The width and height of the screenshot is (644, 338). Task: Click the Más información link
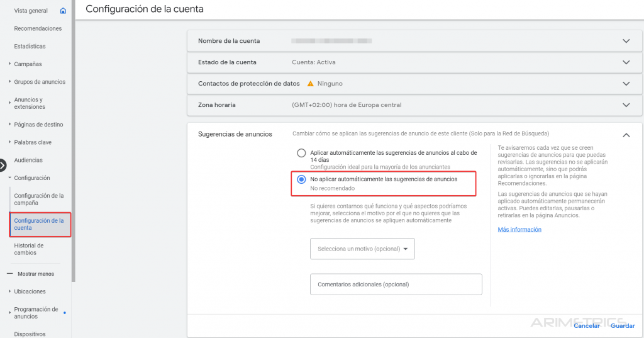tap(519, 230)
